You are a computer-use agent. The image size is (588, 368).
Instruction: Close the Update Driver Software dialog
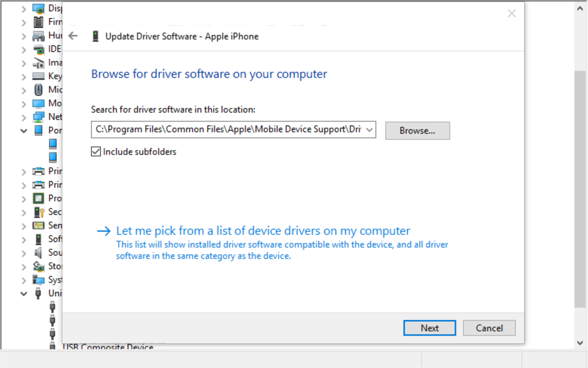click(x=512, y=14)
